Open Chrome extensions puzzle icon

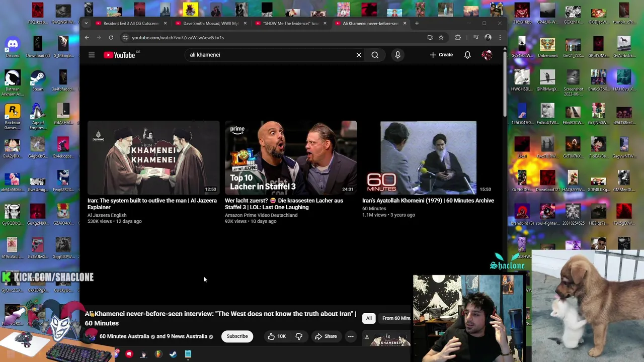click(x=458, y=37)
